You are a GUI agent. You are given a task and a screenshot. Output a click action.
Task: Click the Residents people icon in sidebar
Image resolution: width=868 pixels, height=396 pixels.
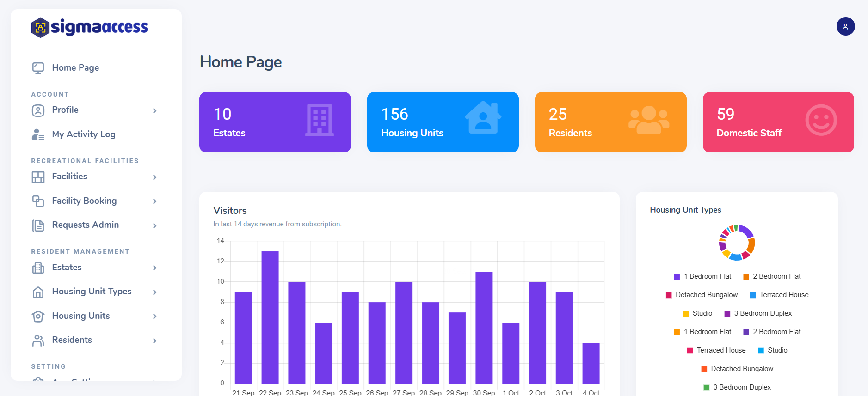click(38, 341)
